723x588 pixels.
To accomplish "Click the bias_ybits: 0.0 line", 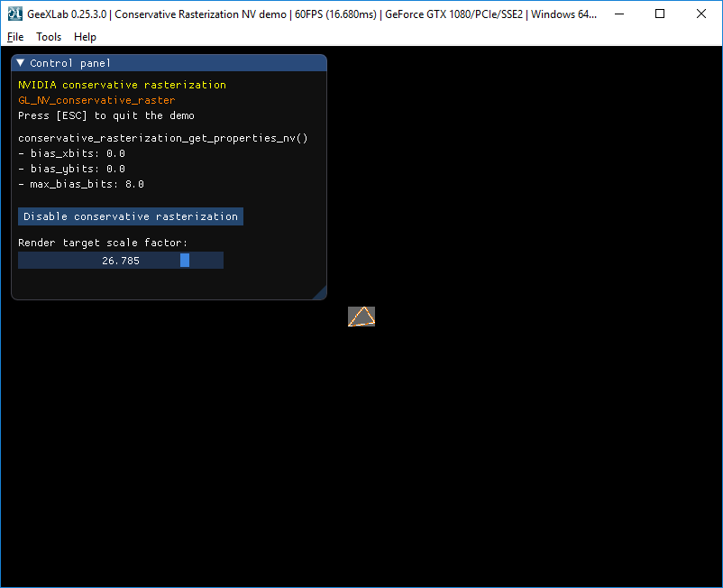I will pos(71,169).
